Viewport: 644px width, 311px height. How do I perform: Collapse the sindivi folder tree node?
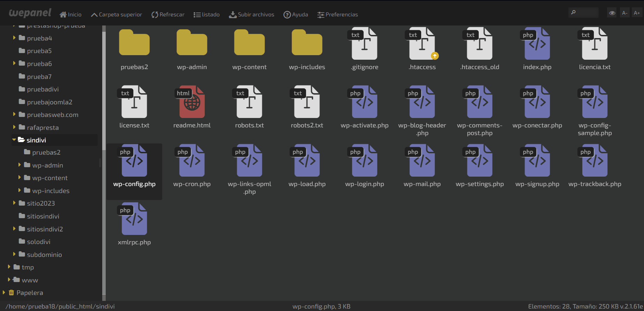coord(14,140)
